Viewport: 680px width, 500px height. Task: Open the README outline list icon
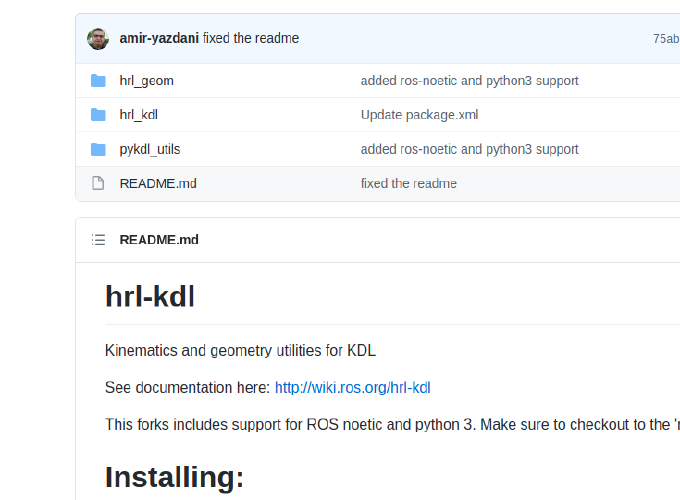click(x=98, y=240)
